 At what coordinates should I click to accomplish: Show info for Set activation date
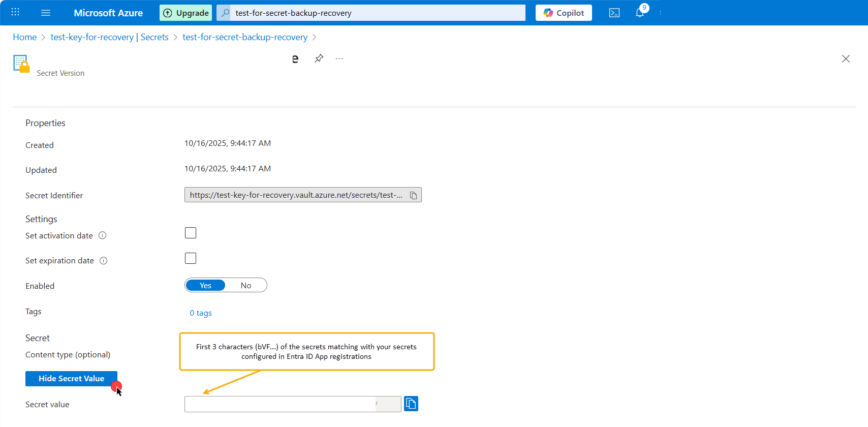tap(102, 235)
